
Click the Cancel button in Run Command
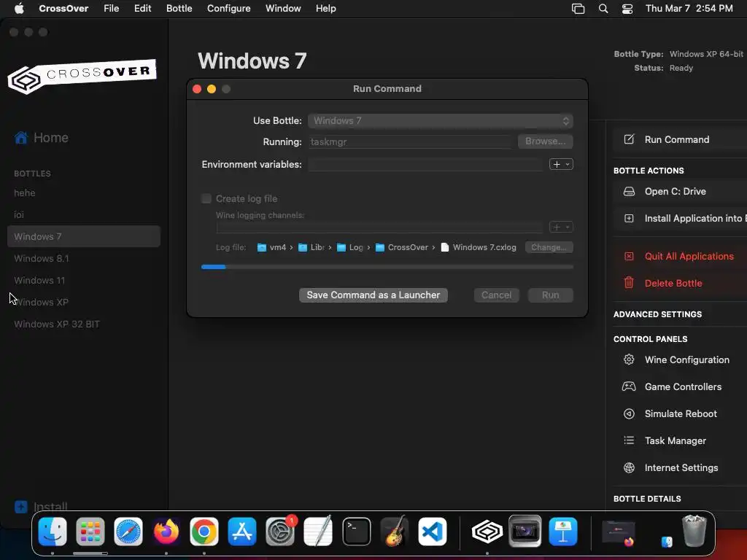tap(496, 295)
